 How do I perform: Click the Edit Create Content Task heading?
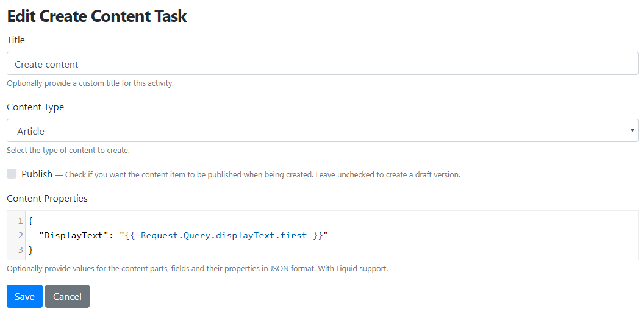coord(97,16)
